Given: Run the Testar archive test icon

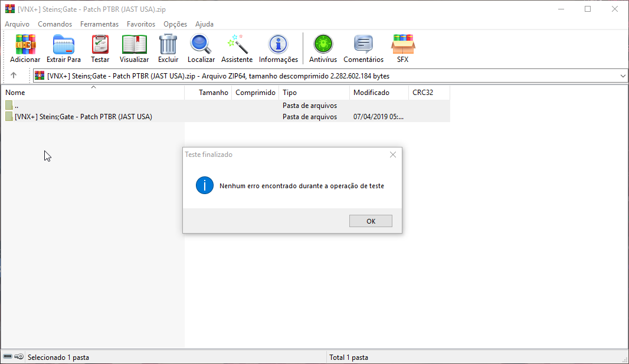Looking at the screenshot, I should tap(100, 44).
